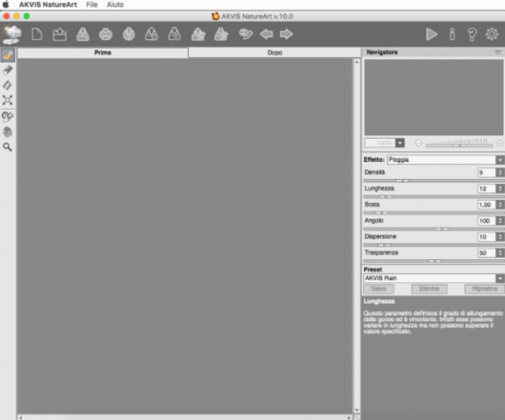Open help with the question mark icon

coord(472,34)
